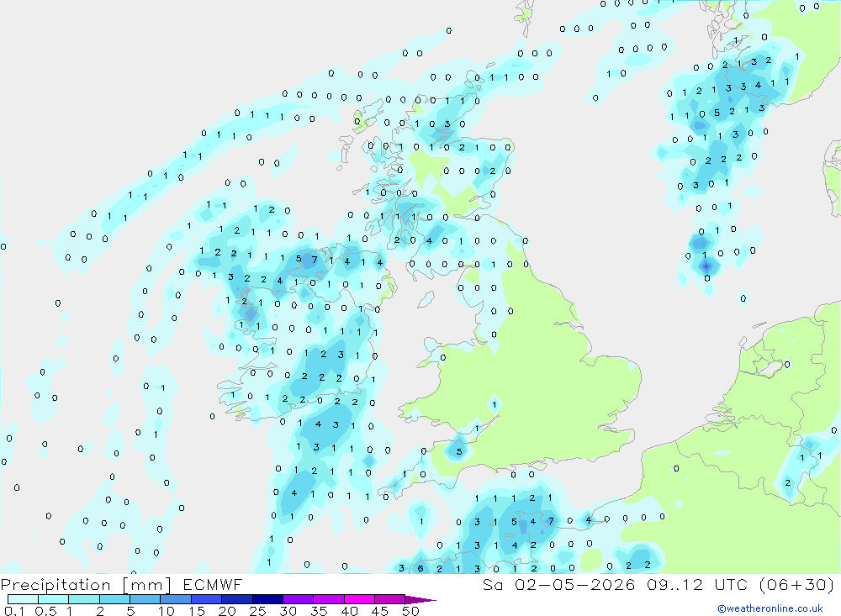Select the 20–25 mm legend swatch

237,599
